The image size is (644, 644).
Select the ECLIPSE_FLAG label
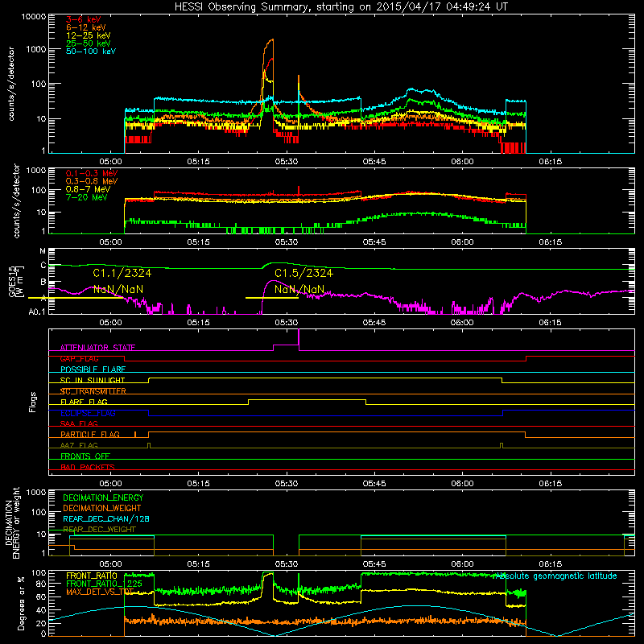88,413
